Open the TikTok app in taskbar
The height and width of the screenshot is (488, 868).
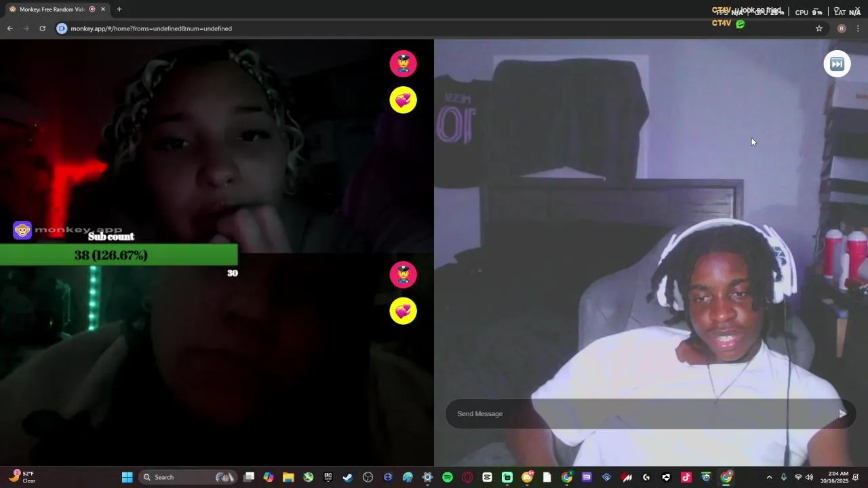click(686, 477)
